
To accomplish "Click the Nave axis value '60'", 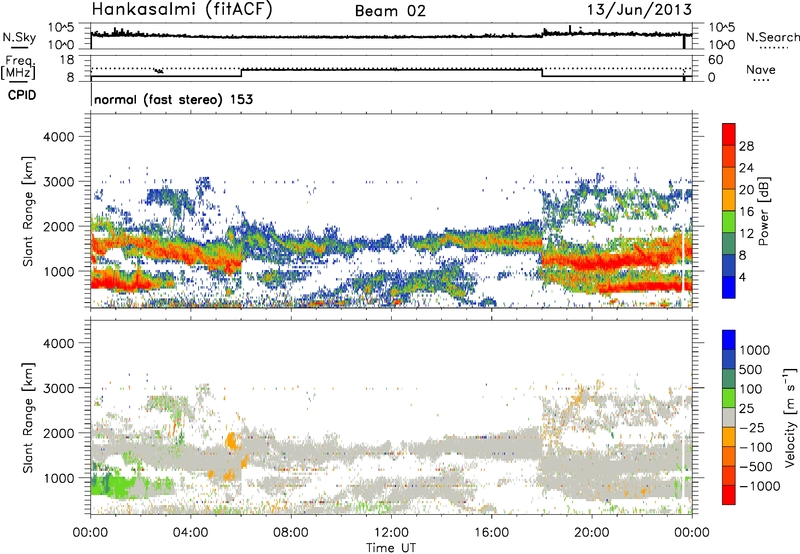I will (715, 60).
